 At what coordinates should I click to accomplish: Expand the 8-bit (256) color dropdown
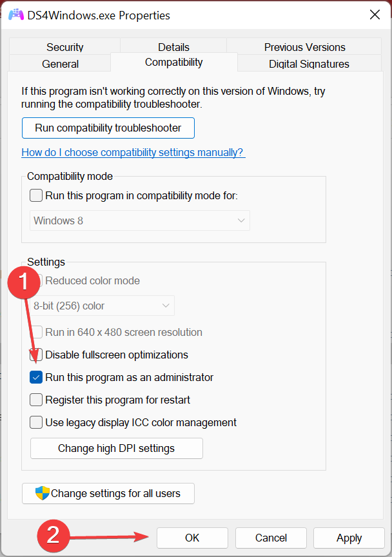pos(103,306)
